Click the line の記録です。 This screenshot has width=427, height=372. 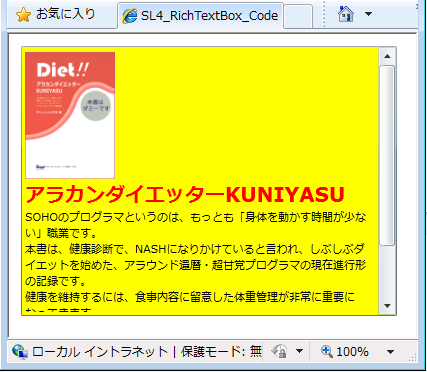tap(56, 281)
